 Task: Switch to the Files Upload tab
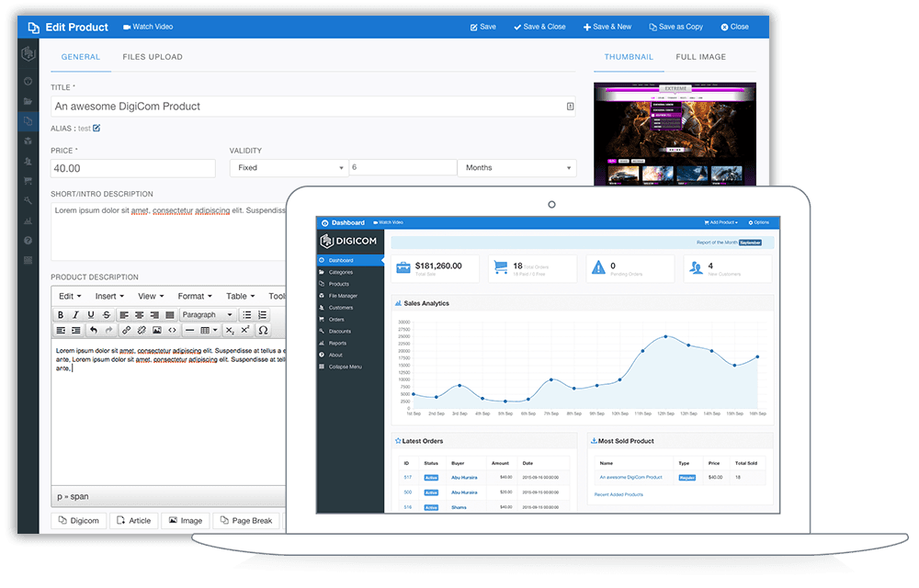(153, 57)
